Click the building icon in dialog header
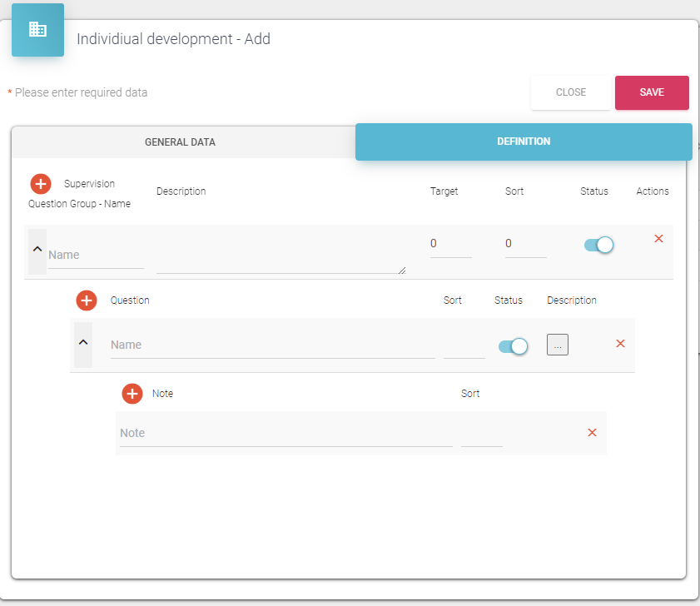Image resolution: width=700 pixels, height=606 pixels. (37, 30)
